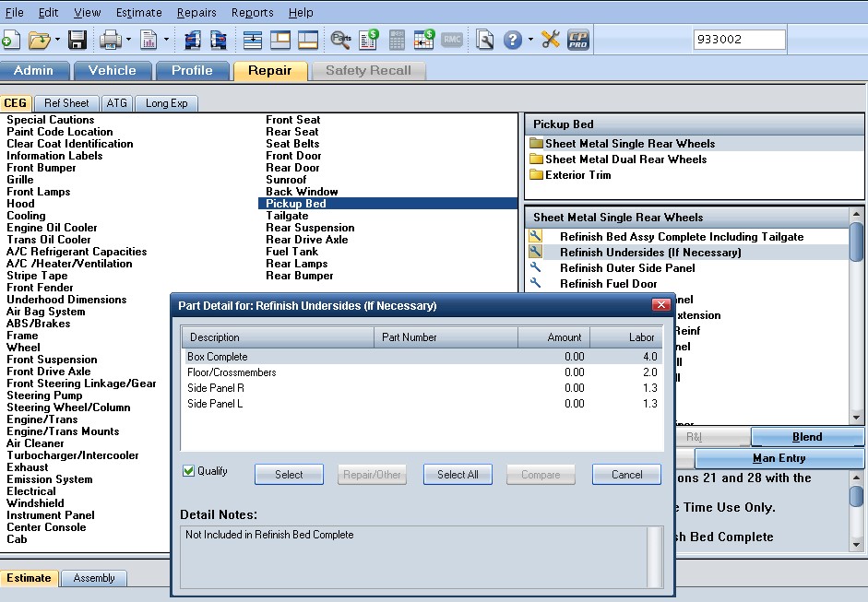Click the CP PRO toolbar icon
Image resolution: width=868 pixels, height=602 pixels.
(578, 40)
